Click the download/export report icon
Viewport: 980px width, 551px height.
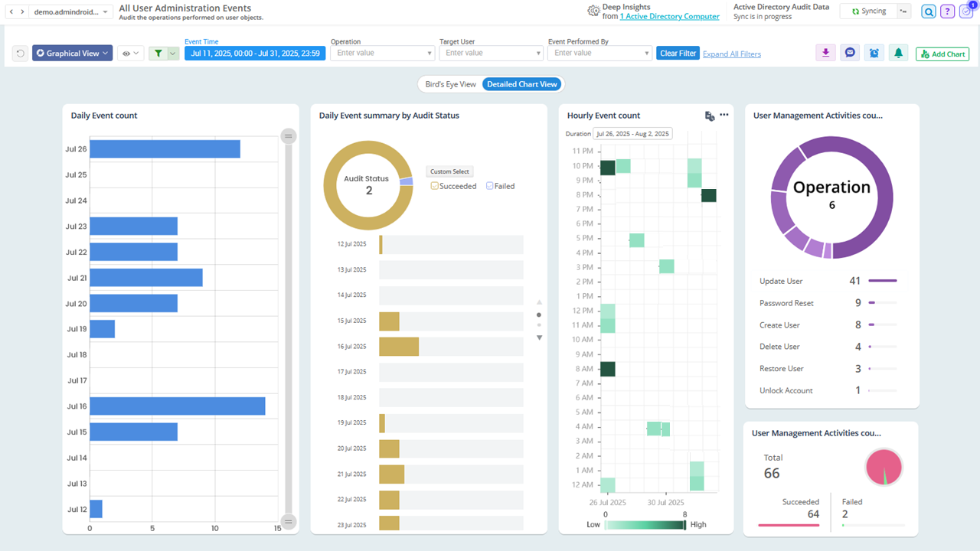825,52
